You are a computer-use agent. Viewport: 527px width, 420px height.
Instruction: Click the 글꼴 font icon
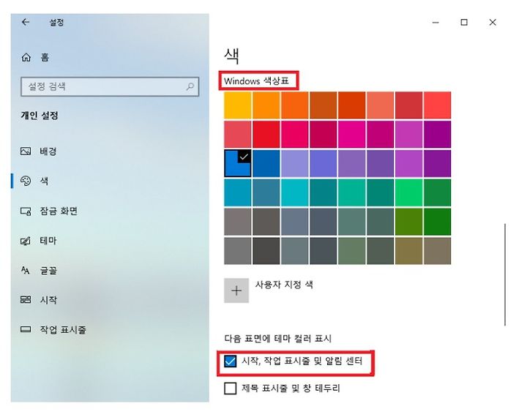click(x=25, y=270)
